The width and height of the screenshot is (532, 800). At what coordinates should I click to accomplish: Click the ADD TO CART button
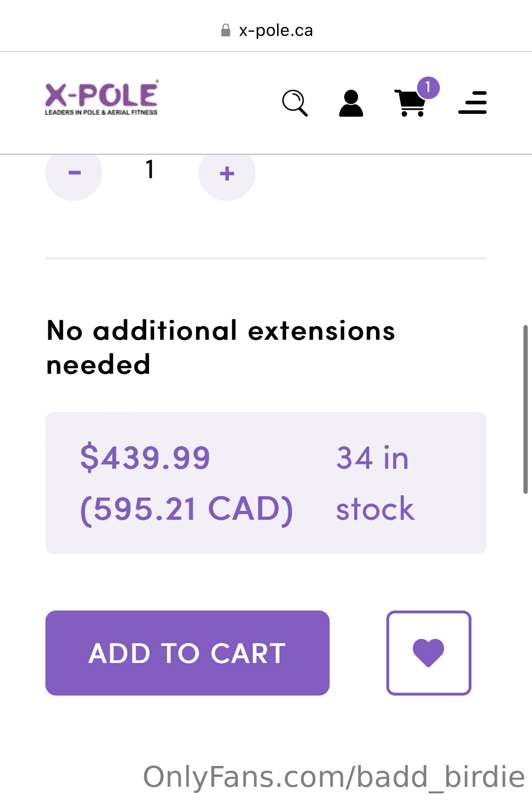click(x=187, y=653)
